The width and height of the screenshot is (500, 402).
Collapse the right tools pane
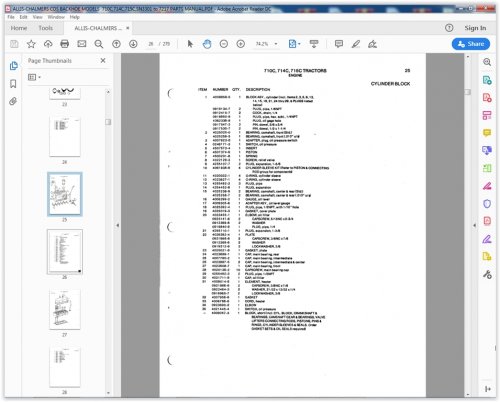[x=474, y=226]
